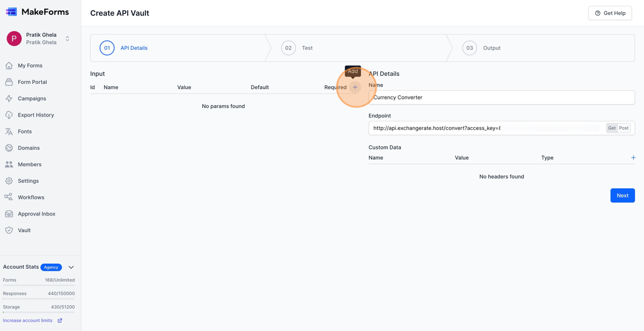Click the Add plus icon for input parameters
Image resolution: width=644 pixels, height=331 pixels.
[x=355, y=87]
